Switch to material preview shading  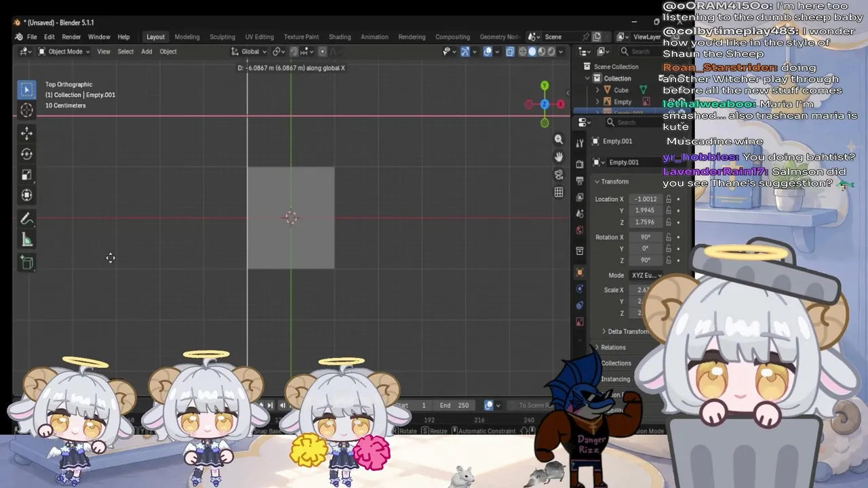[541, 52]
